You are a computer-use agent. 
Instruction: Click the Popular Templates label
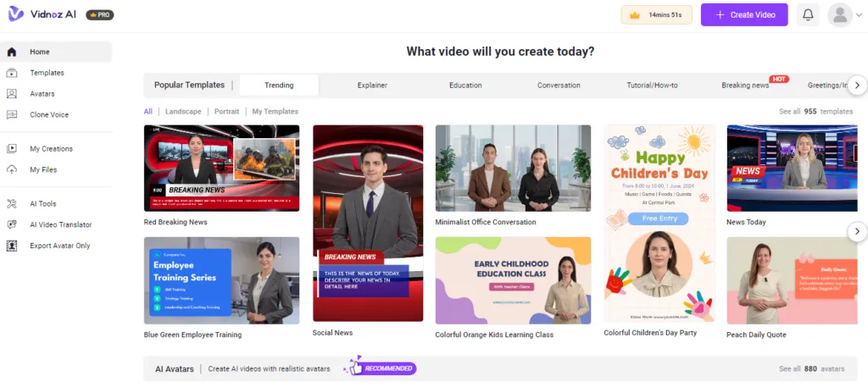pos(189,86)
